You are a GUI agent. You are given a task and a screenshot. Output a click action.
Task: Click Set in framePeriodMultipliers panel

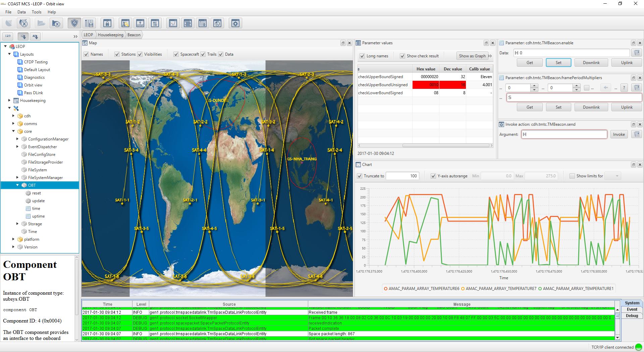click(x=558, y=107)
